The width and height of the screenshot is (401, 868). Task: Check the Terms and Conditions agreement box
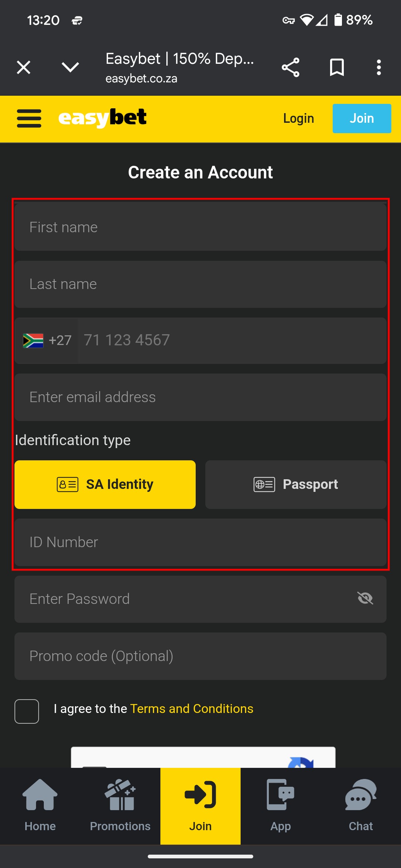coord(27,711)
